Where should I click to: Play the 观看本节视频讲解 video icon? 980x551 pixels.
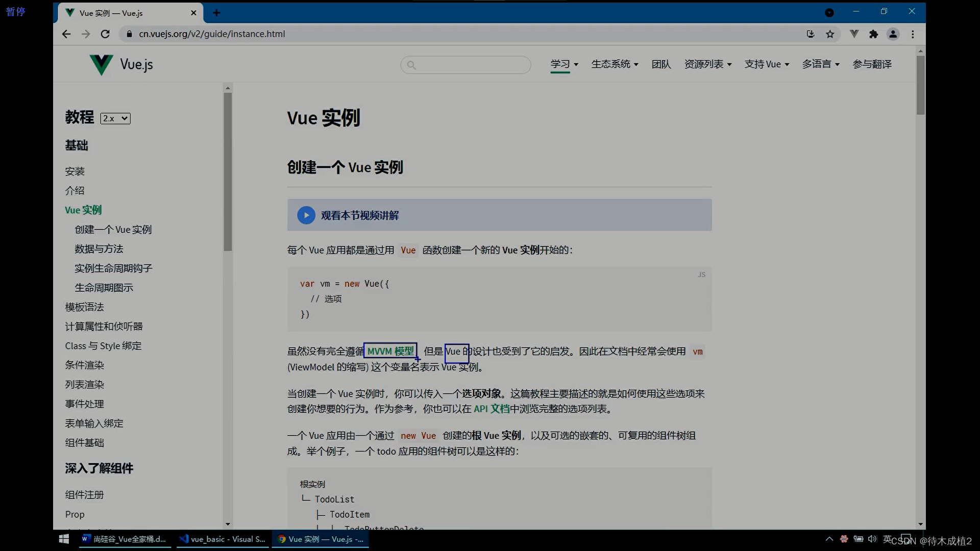(306, 215)
